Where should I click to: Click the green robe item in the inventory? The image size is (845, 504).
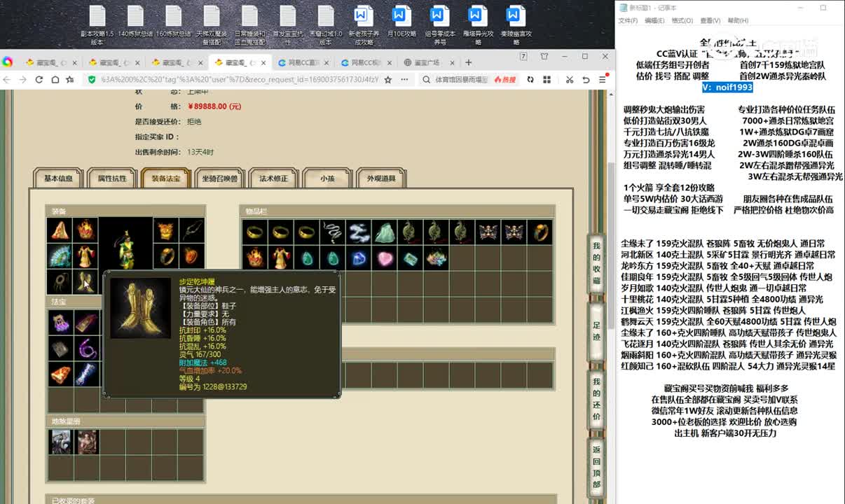point(384,232)
